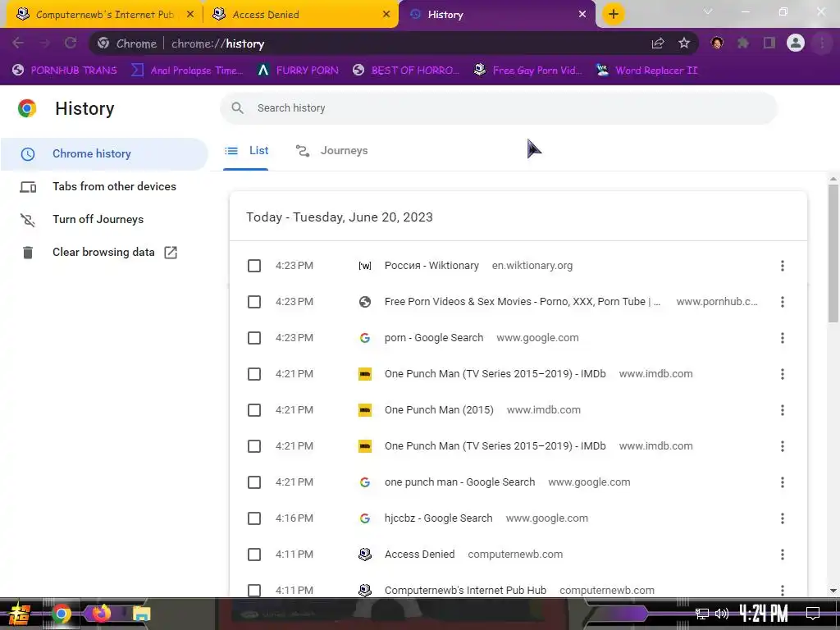Viewport: 840px width, 630px height.
Task: Open File Explorer from the taskbar
Action: [141, 614]
